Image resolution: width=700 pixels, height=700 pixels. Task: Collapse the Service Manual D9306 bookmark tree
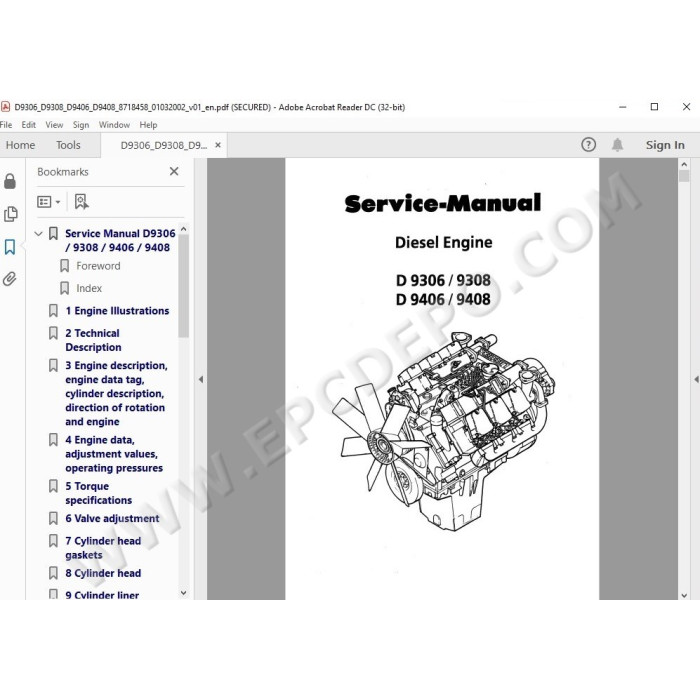pyautogui.click(x=38, y=233)
